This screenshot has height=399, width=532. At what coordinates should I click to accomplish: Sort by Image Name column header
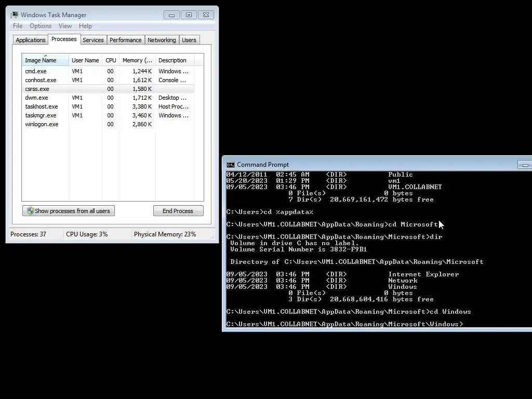pos(46,60)
